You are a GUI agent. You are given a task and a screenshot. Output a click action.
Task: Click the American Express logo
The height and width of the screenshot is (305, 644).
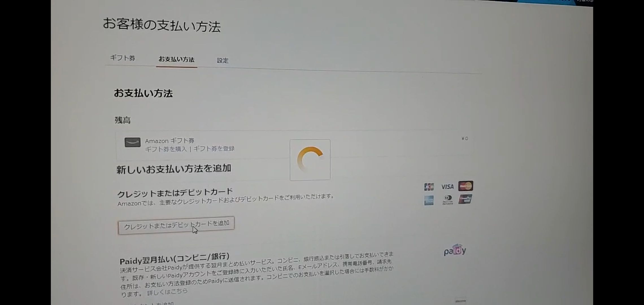pyautogui.click(x=429, y=201)
